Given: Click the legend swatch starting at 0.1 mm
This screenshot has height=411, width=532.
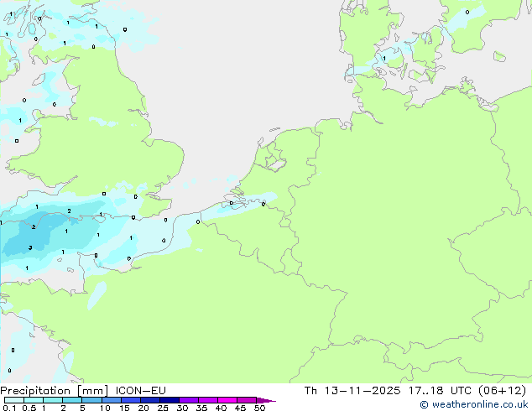Looking at the screenshot, I should pyautogui.click(x=14, y=400).
